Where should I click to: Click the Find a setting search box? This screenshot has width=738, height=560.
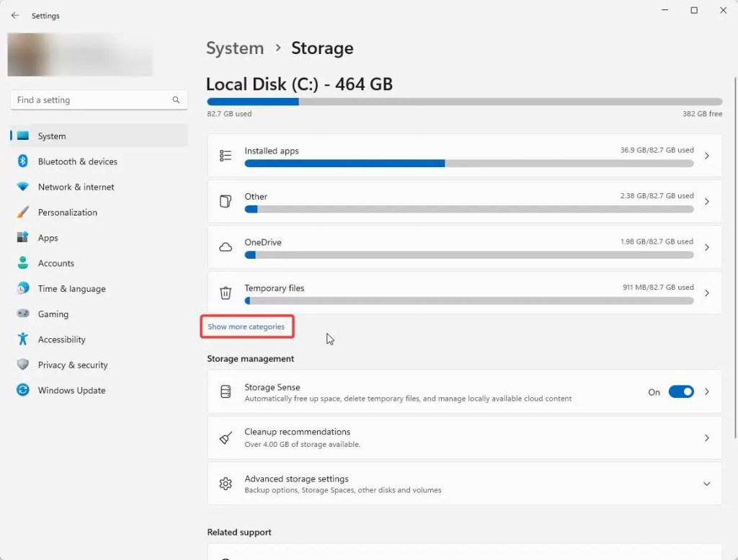point(99,99)
